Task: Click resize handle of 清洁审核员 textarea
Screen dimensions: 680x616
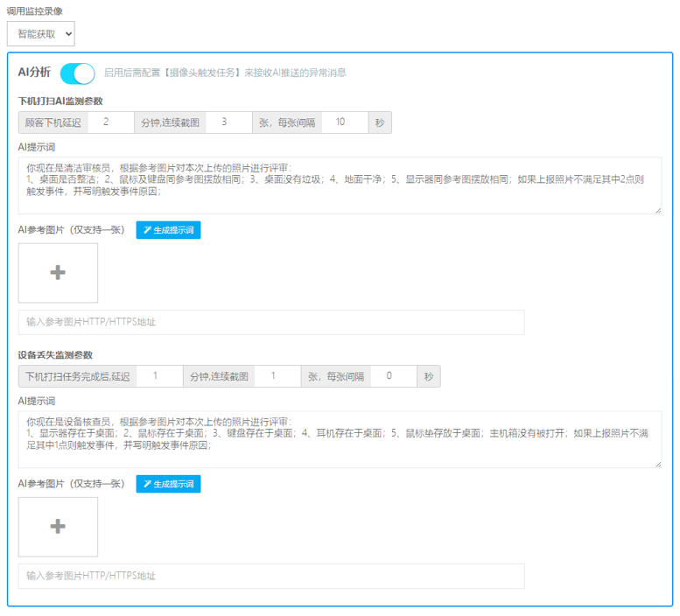Action: [658, 210]
